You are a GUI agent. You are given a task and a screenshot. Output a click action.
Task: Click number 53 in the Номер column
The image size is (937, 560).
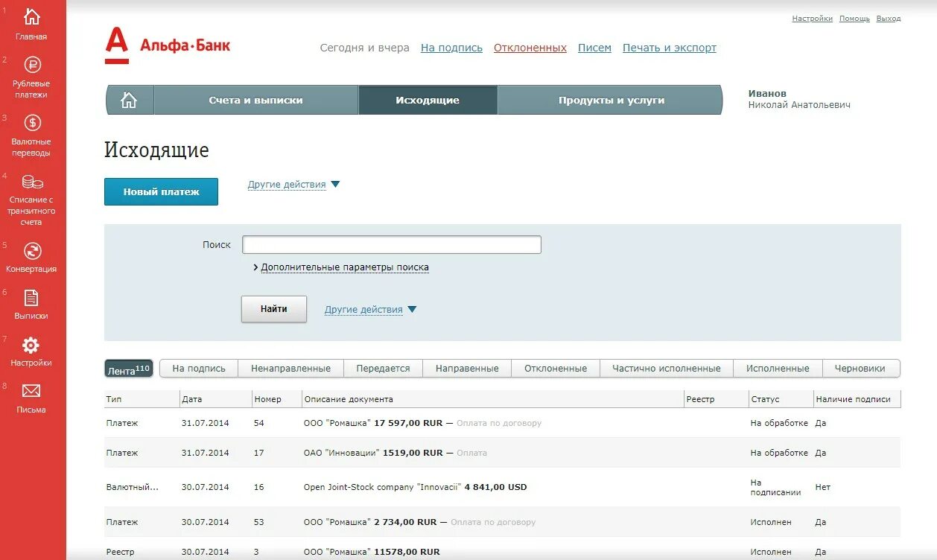click(x=259, y=522)
